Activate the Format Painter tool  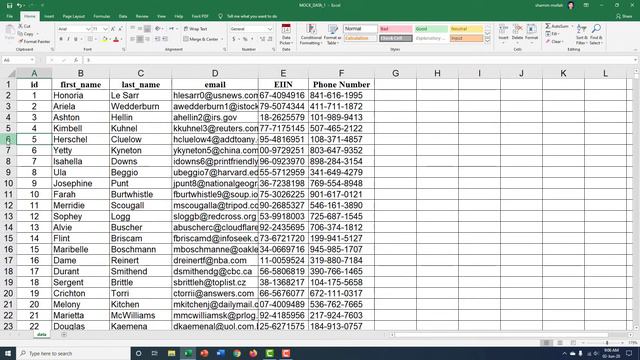pos(34,42)
